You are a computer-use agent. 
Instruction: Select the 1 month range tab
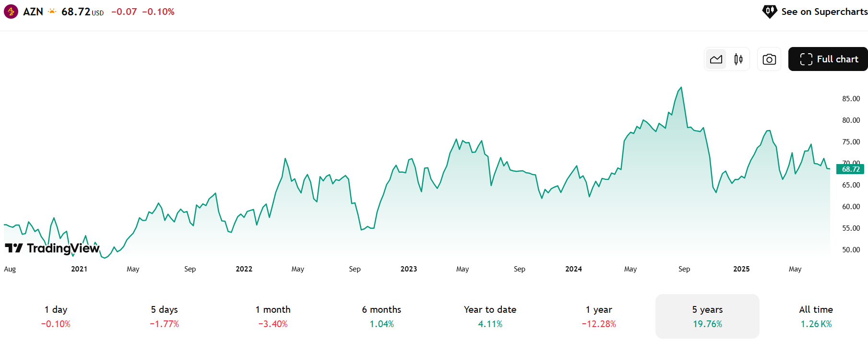coord(273,316)
